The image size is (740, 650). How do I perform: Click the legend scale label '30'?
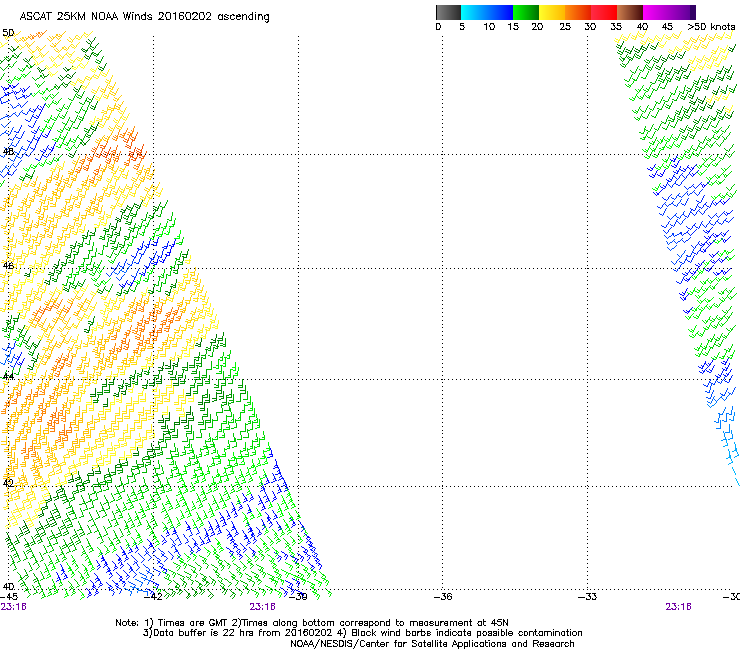coord(590,27)
